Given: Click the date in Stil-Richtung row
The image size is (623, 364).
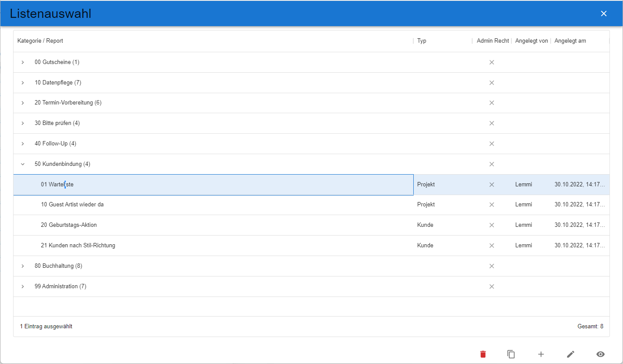Looking at the screenshot, I should click(580, 246).
